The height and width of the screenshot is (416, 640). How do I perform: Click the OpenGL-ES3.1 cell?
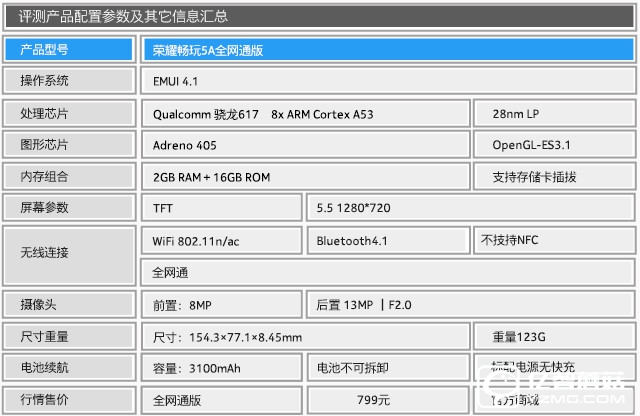(554, 145)
